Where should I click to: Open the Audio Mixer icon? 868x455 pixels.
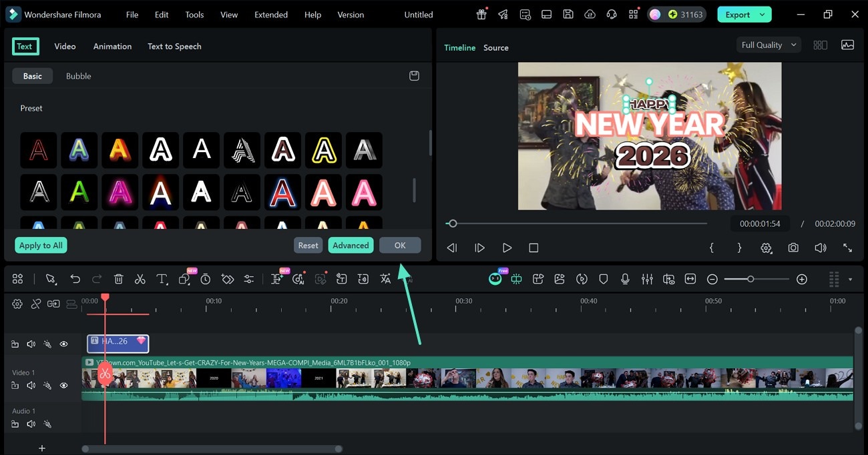pos(647,279)
